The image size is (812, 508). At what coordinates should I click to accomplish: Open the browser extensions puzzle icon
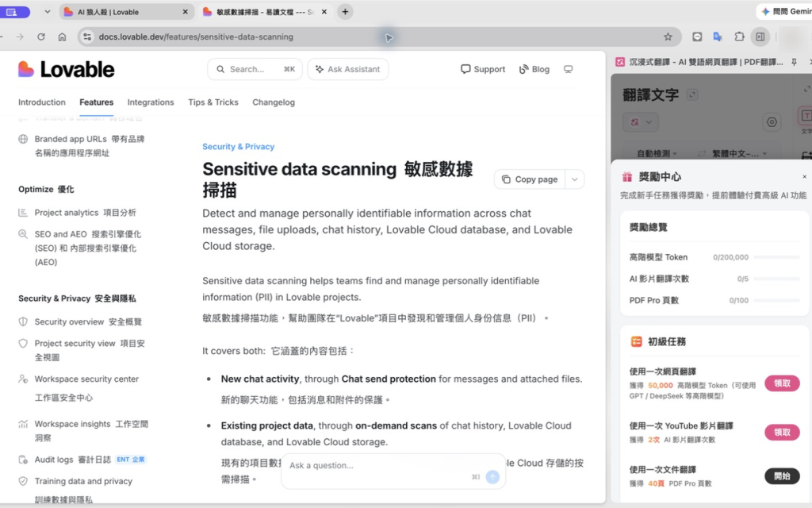pyautogui.click(x=739, y=37)
